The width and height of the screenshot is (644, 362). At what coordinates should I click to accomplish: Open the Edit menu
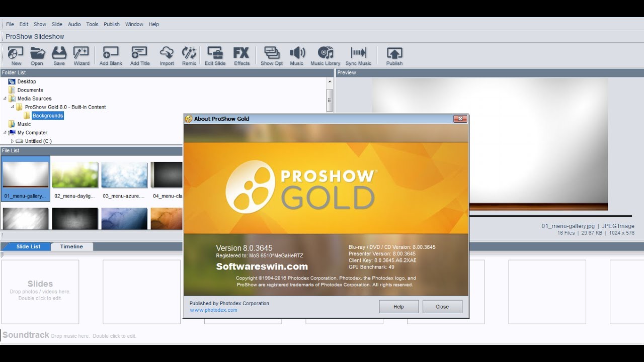tap(24, 24)
